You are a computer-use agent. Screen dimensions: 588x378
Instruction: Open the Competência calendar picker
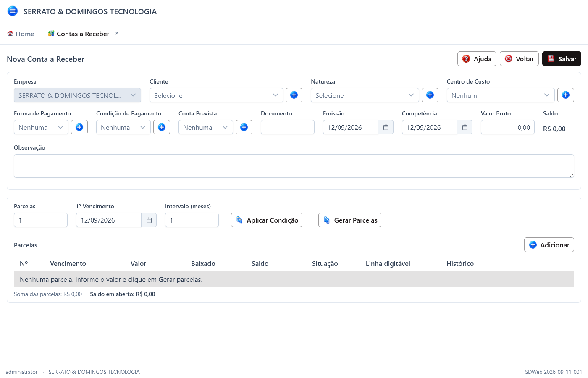pos(465,127)
